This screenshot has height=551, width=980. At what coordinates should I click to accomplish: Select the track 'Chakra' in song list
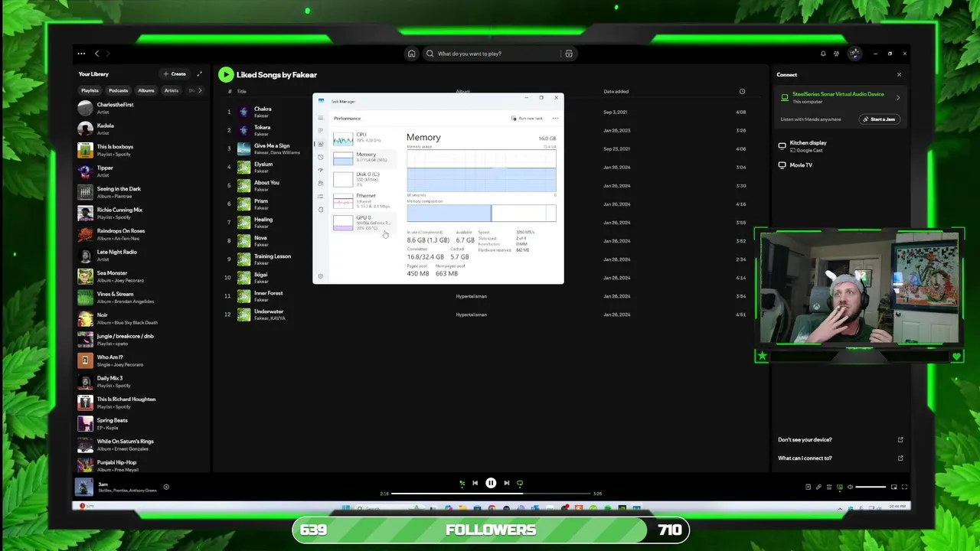click(x=263, y=109)
